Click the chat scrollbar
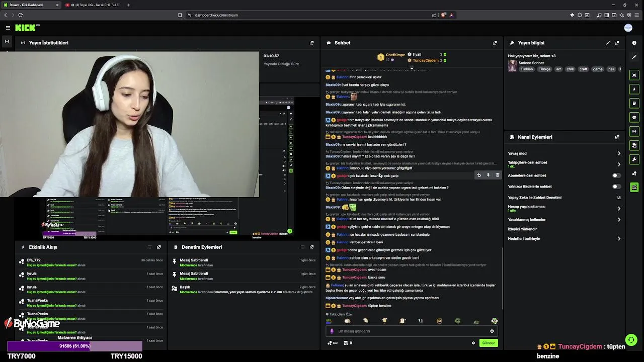Screen dimensions: 644x362 pyautogui.click(x=503, y=279)
